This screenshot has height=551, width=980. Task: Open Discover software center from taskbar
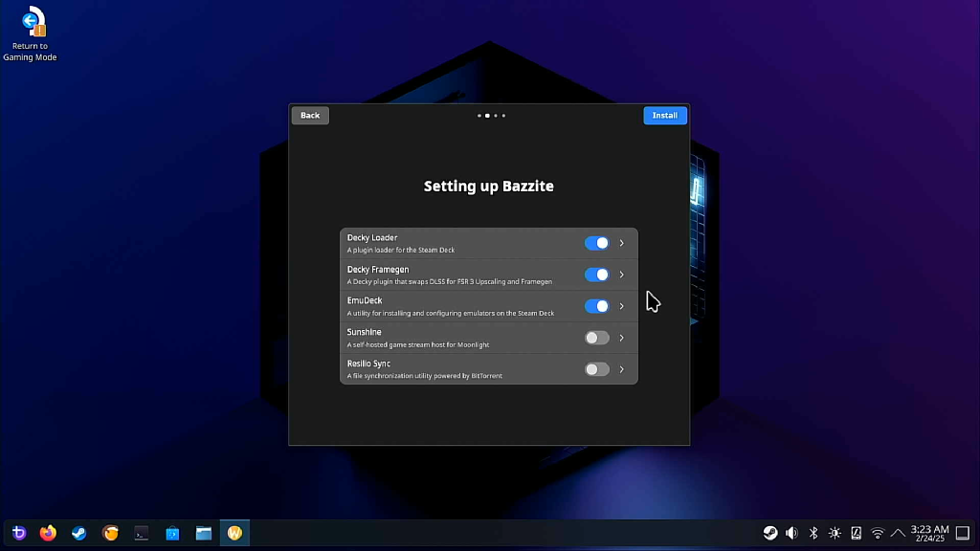173,533
